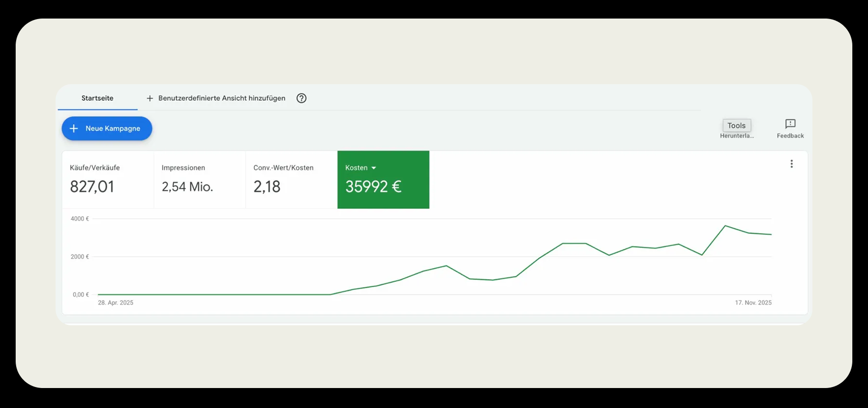The width and height of the screenshot is (868, 408).
Task: Click the Herunterla... label under Tools
Action: [737, 136]
